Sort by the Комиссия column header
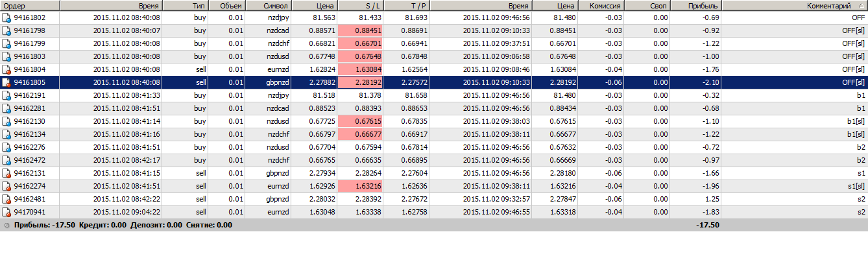The width and height of the screenshot is (868, 267). (601, 5)
